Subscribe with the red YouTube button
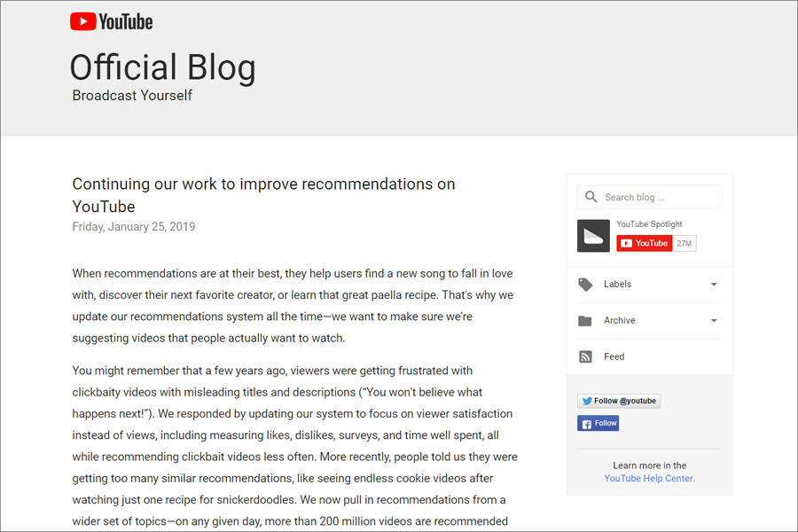798x532 pixels. click(645, 243)
